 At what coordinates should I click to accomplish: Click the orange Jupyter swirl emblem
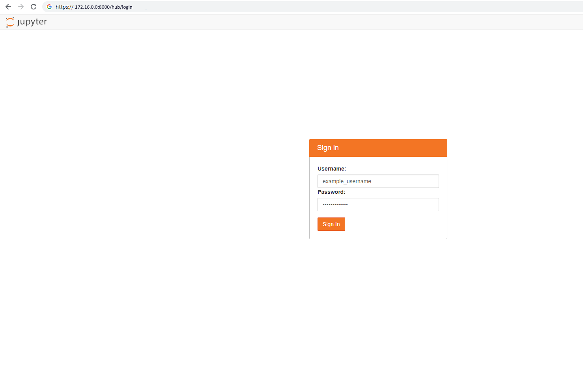coord(10,22)
